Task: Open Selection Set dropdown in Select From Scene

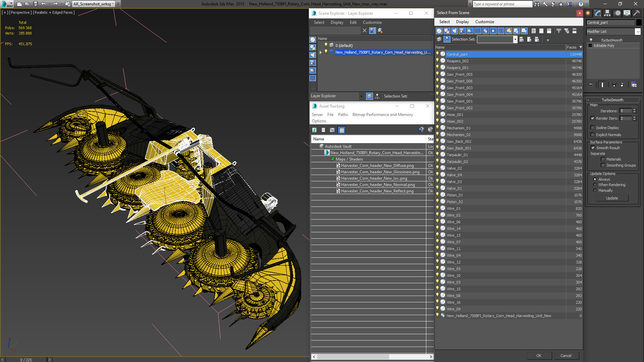Action: point(515,39)
